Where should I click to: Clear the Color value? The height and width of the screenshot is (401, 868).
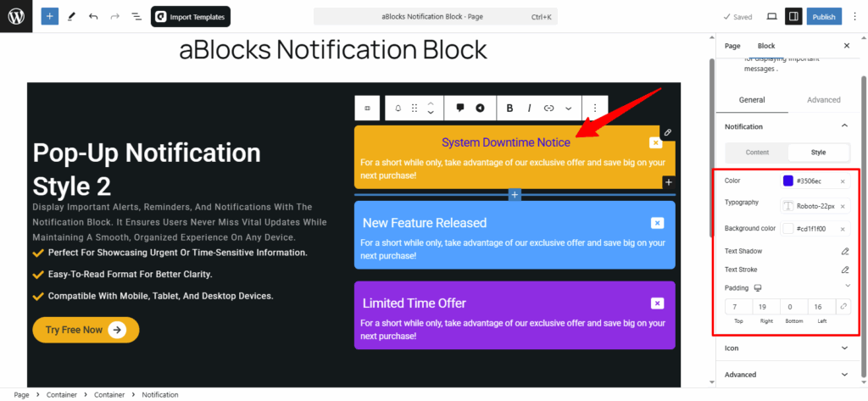(843, 181)
